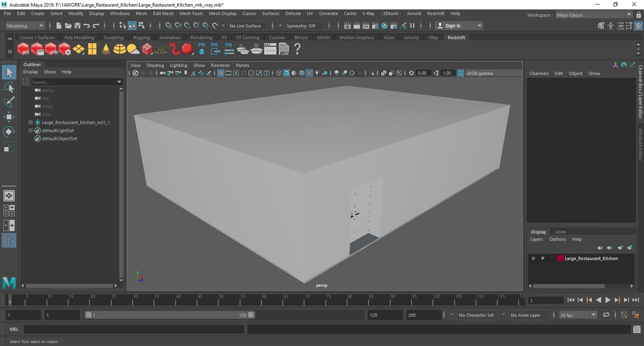Toggle the sRGB gamma view transform button
Screen dimensions: 644x346
[461, 73]
